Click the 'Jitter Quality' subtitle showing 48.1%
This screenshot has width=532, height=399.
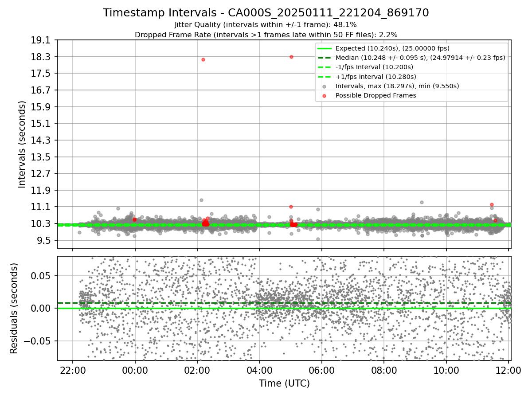(x=266, y=25)
